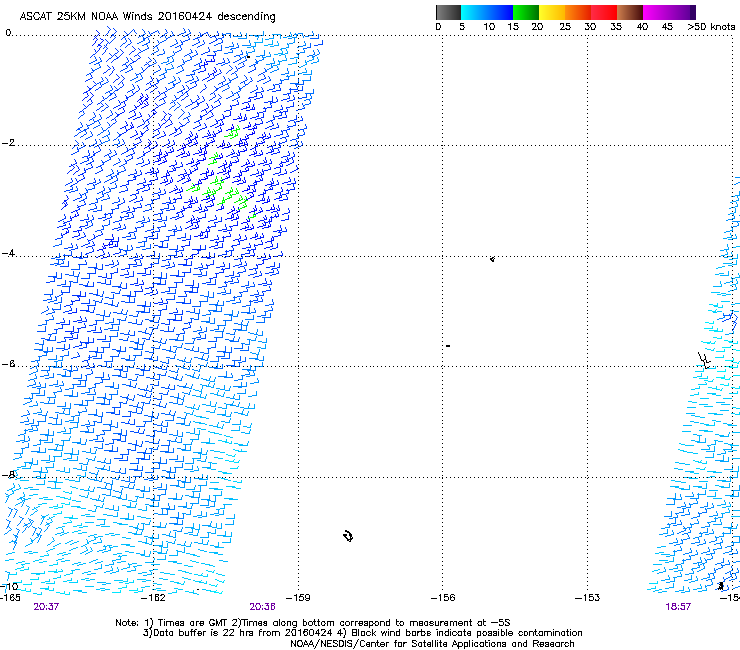The height and width of the screenshot is (650, 740).
Task: Click the 'Data buffer is 22 hrs' note line
Action: pos(362,633)
